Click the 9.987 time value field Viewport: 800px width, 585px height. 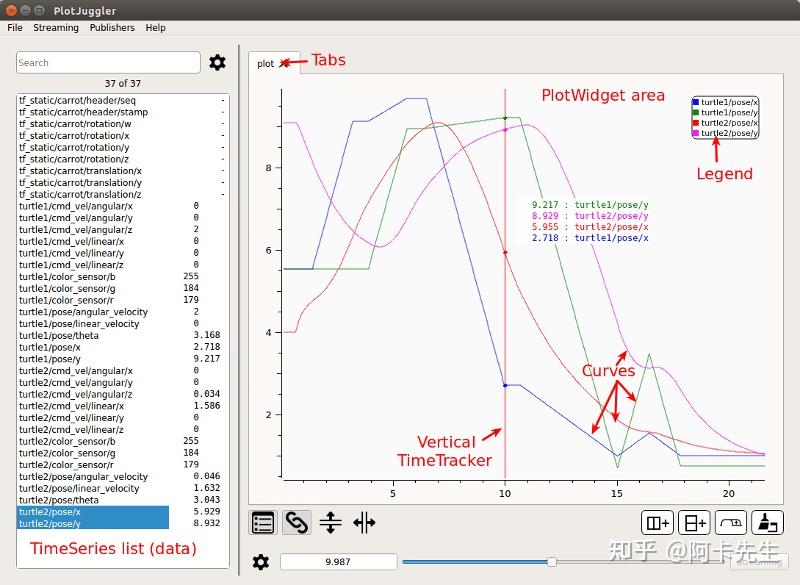coord(336,562)
